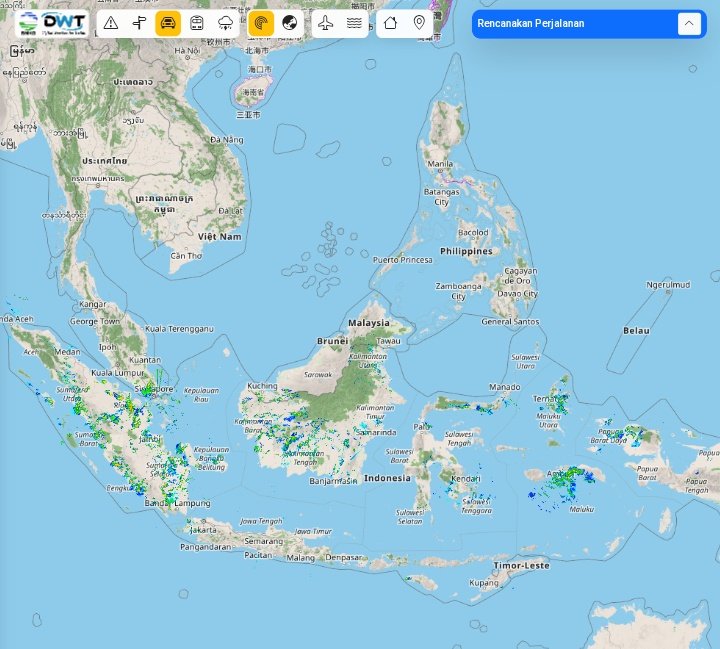Click the Malaysia label on Borneo
Image resolution: width=720 pixels, height=649 pixels.
pos(369,323)
